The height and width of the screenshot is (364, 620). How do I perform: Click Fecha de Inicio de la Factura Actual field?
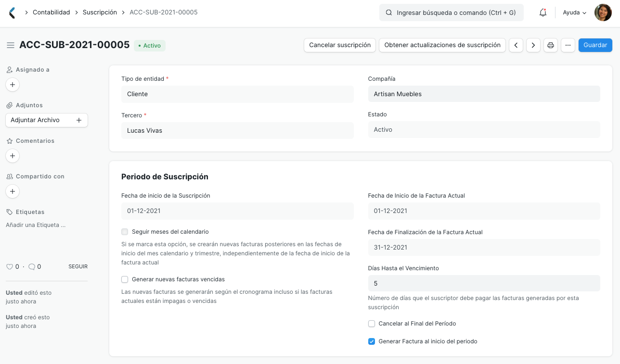(484, 211)
